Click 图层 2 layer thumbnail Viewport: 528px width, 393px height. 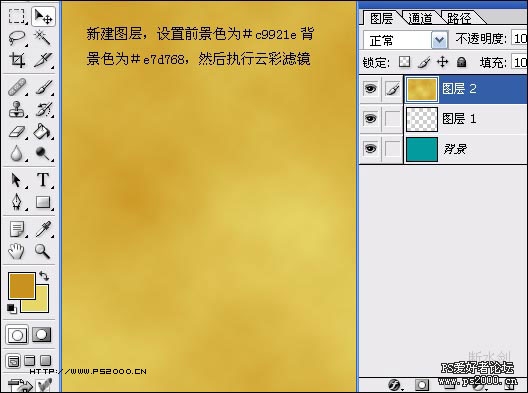click(422, 89)
